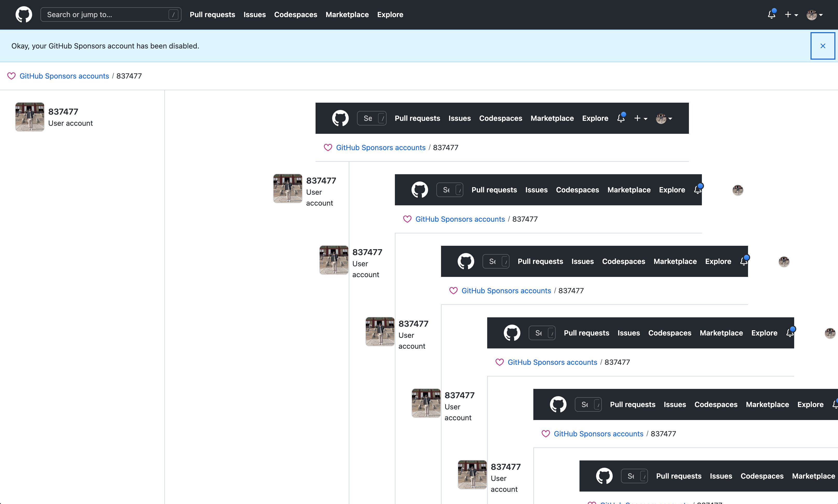The image size is (838, 504).
Task: Click '837477' text in the top breadcrumb
Action: coord(129,76)
